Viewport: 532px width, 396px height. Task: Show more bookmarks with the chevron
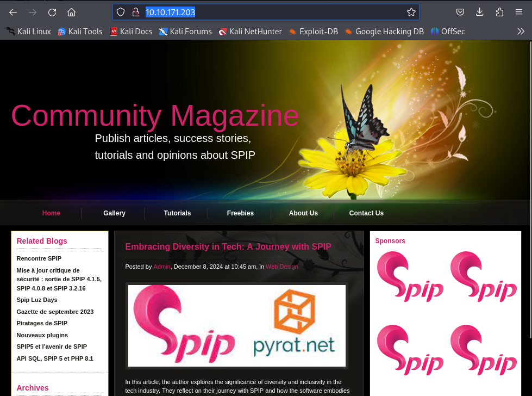click(521, 32)
